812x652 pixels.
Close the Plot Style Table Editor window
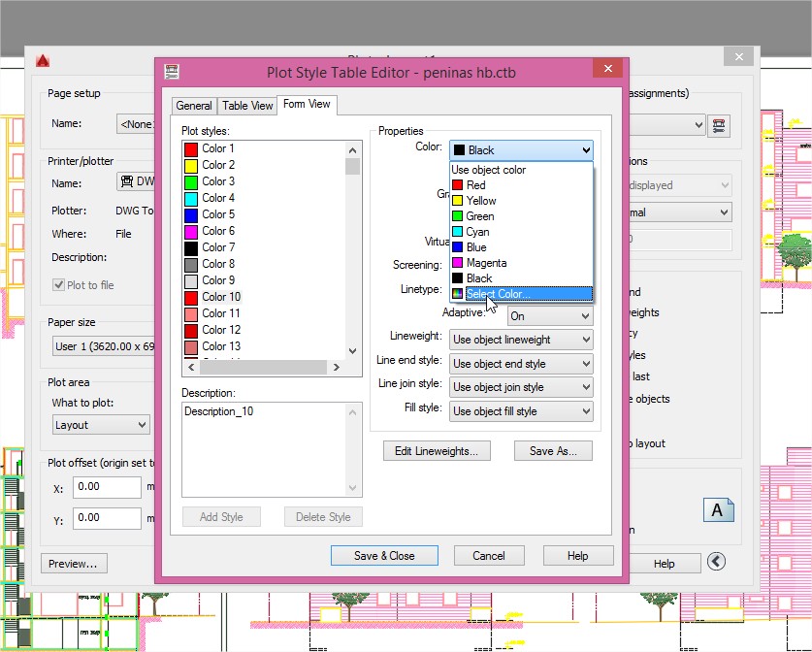pyautogui.click(x=608, y=68)
